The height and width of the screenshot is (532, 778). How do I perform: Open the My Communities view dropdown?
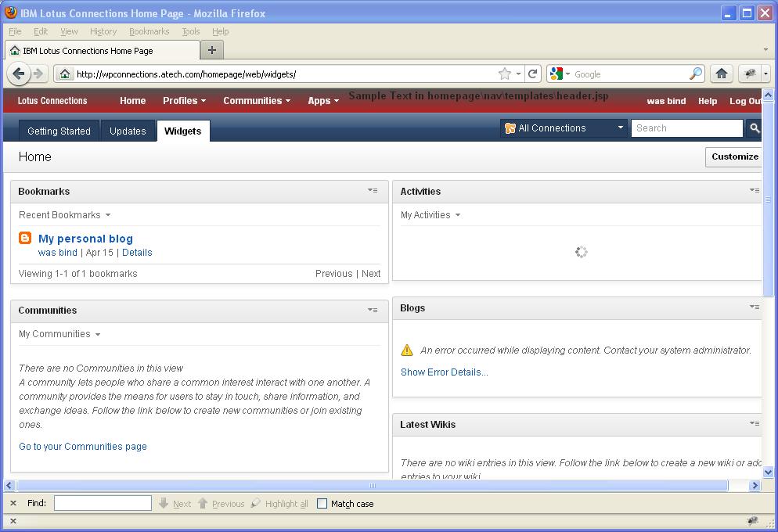click(x=59, y=334)
